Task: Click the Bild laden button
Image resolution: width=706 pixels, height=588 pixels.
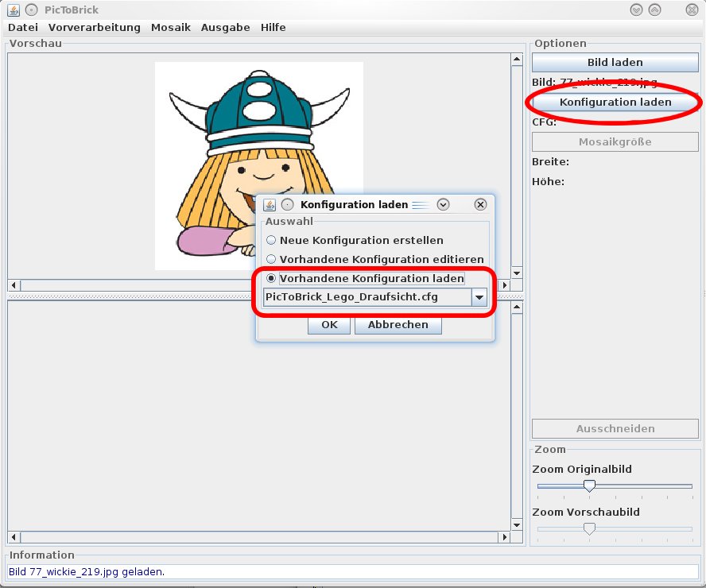Action: [615, 63]
